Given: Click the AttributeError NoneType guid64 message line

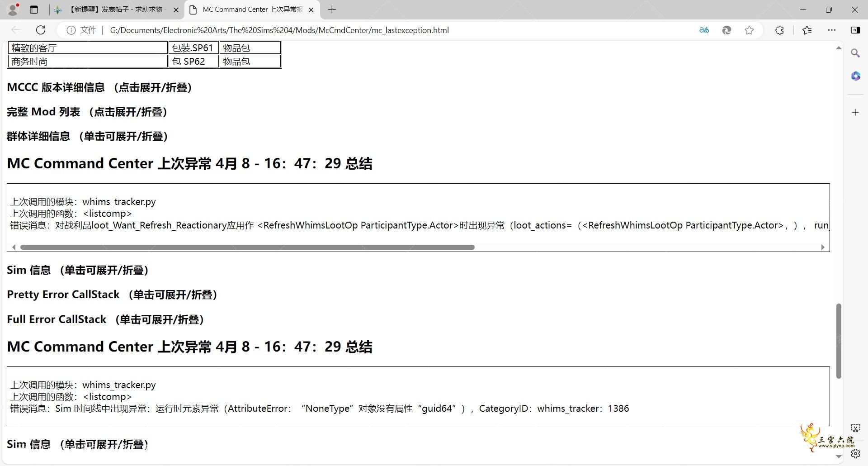Looking at the screenshot, I should click(x=320, y=409).
